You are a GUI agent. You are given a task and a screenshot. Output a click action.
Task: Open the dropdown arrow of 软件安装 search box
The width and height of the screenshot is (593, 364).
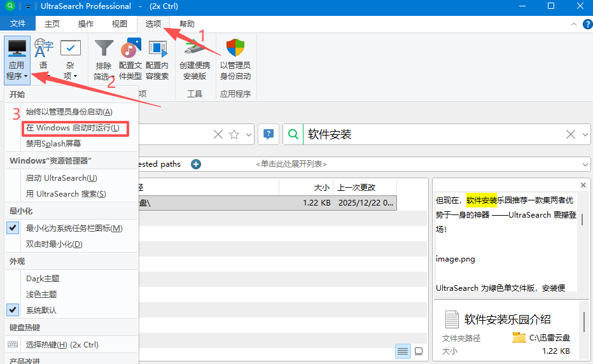click(586, 134)
